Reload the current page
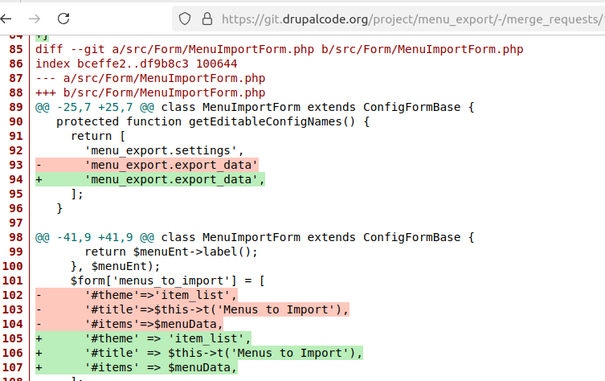 (63, 19)
